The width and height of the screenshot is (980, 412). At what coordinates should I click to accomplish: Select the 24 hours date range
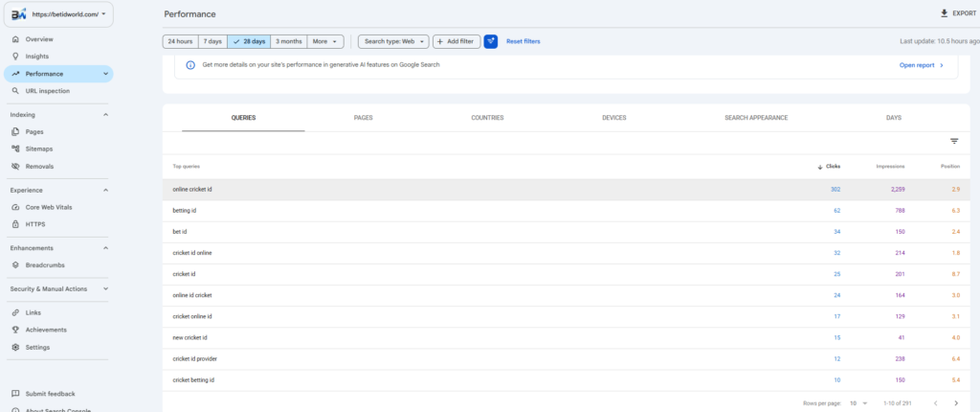(x=180, y=41)
